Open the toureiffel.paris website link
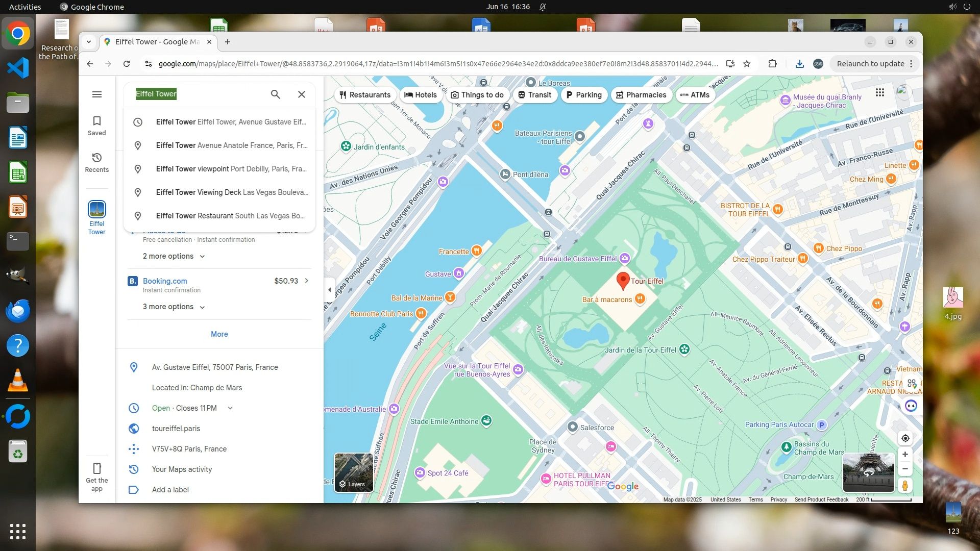The height and width of the screenshot is (551, 980). [176, 429]
